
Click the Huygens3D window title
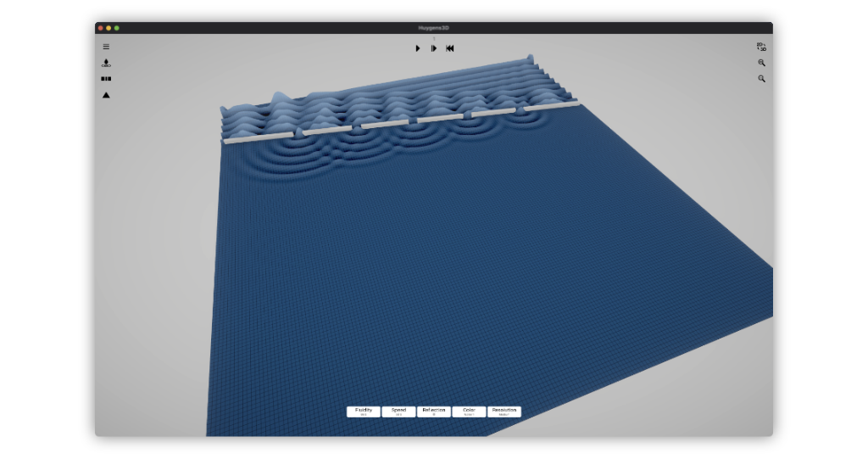click(433, 28)
